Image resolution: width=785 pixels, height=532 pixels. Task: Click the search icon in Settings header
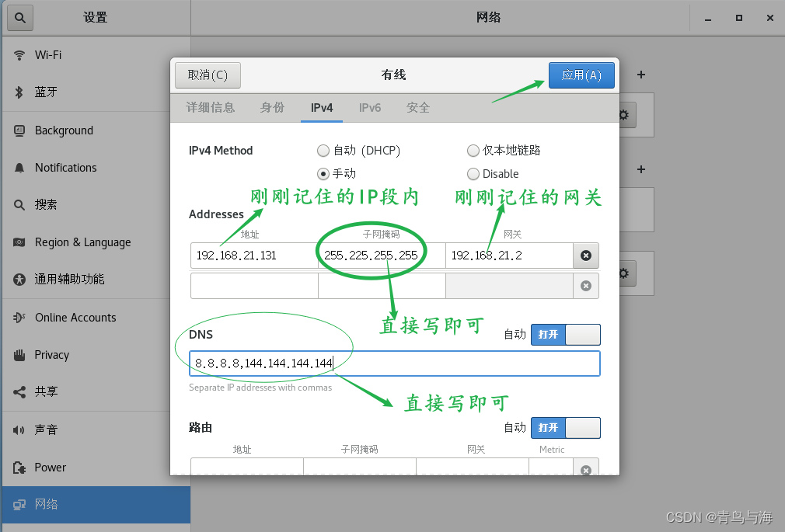click(x=20, y=18)
